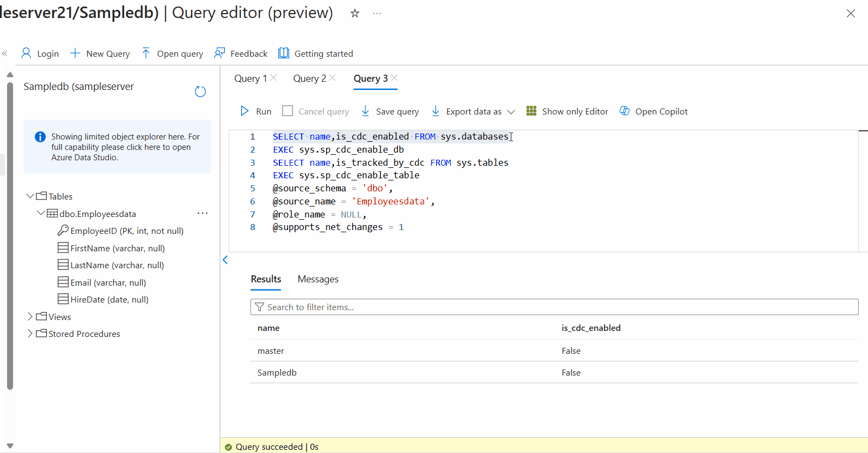Click in the Search to filter items field
868x453 pixels.
point(554,307)
